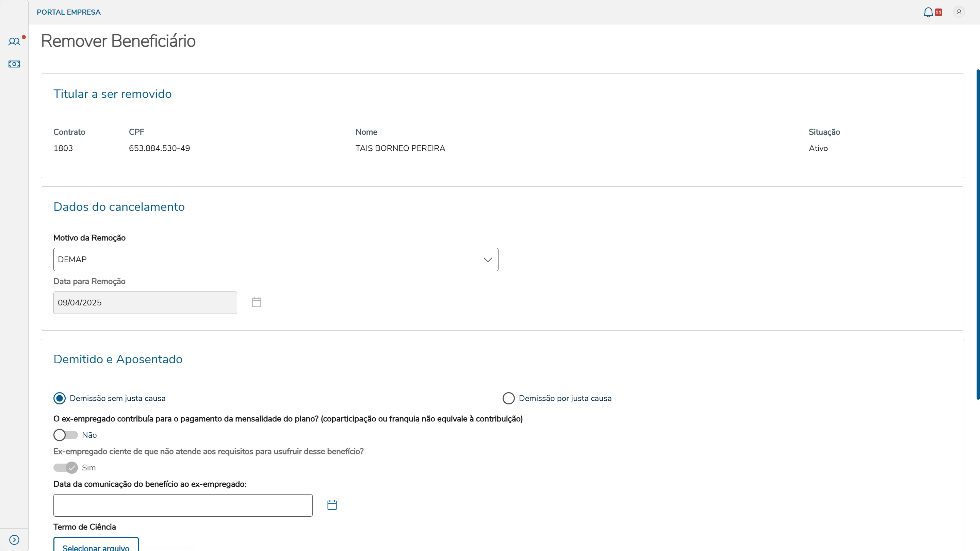Expand sidebar with bottom arrow icon
This screenshot has width=980, height=551.
14,539
